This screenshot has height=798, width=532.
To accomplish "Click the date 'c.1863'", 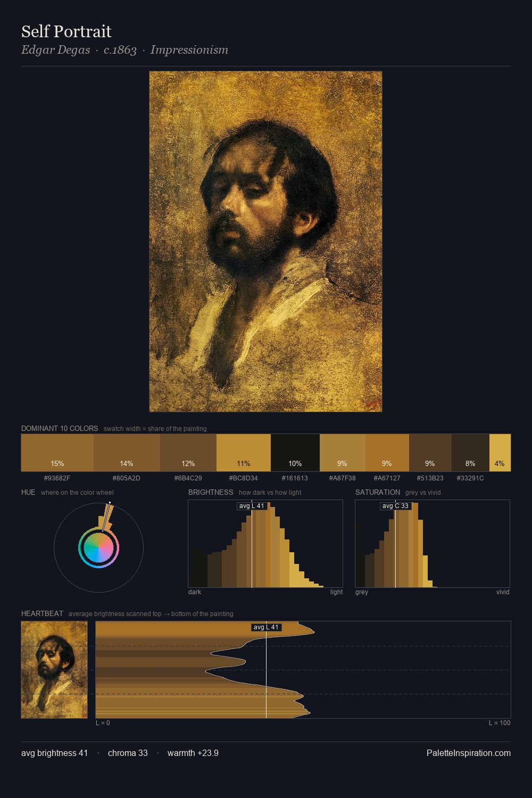I will tap(120, 50).
